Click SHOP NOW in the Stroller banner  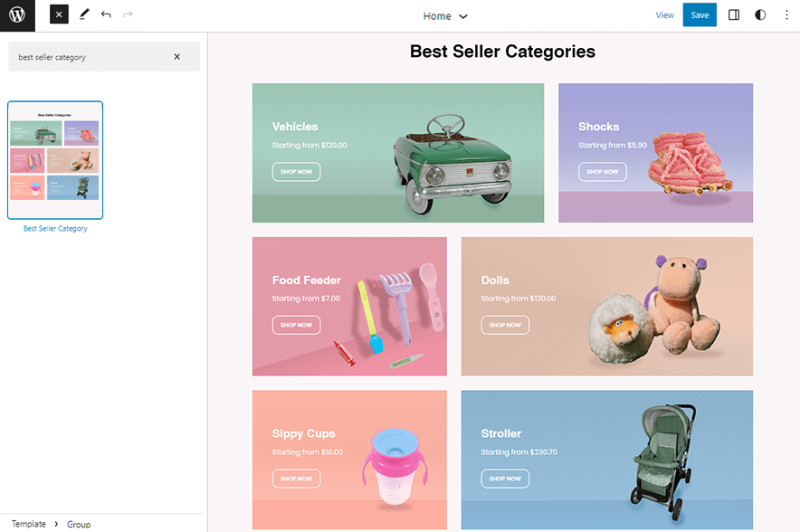pyautogui.click(x=504, y=479)
